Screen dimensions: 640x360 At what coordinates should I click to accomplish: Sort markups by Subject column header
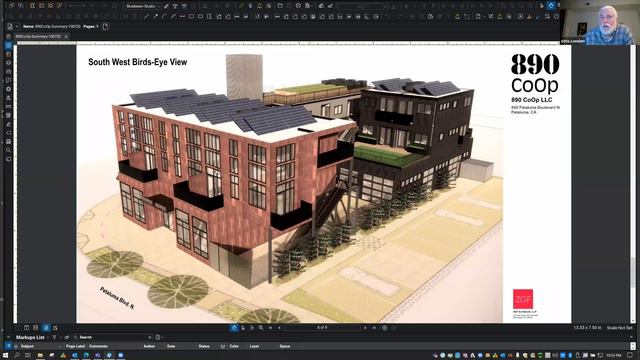point(27,346)
